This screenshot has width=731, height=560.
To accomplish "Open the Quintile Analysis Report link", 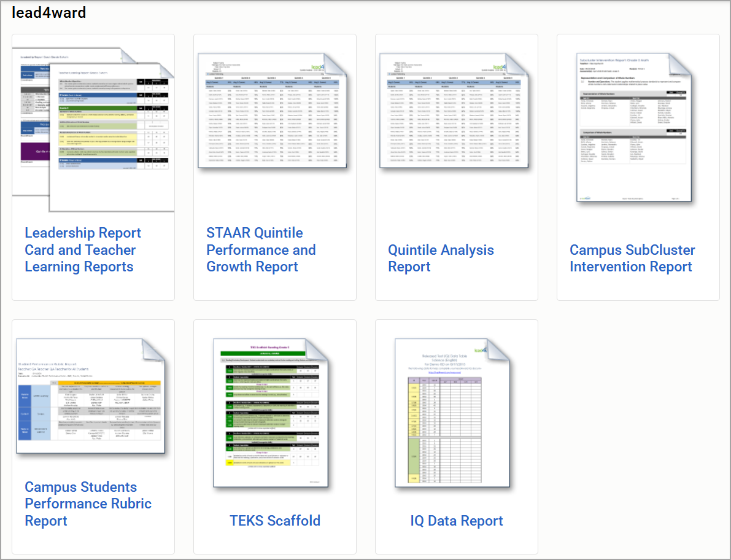I will tap(441, 258).
